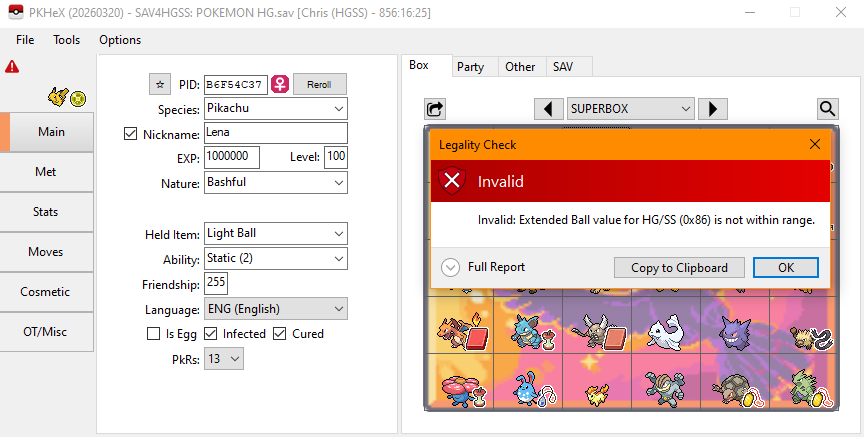The height and width of the screenshot is (437, 864).
Task: Enable the Is Egg checkbox
Action: pyautogui.click(x=154, y=334)
